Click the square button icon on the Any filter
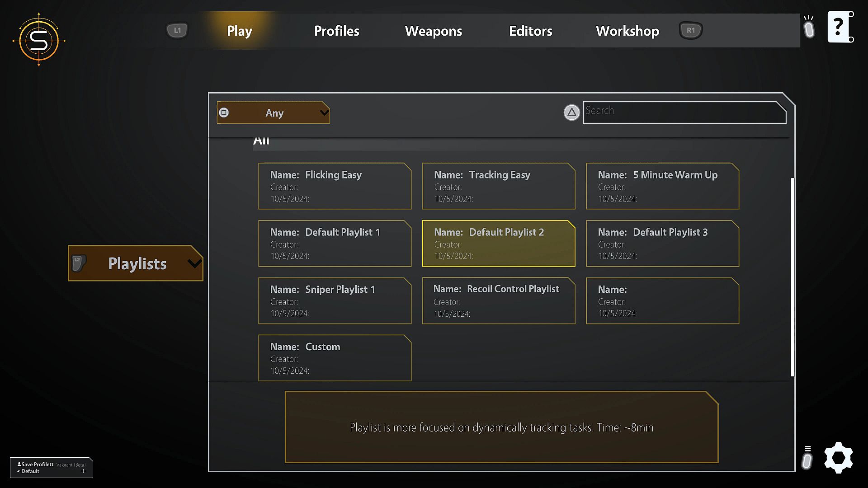 224,113
